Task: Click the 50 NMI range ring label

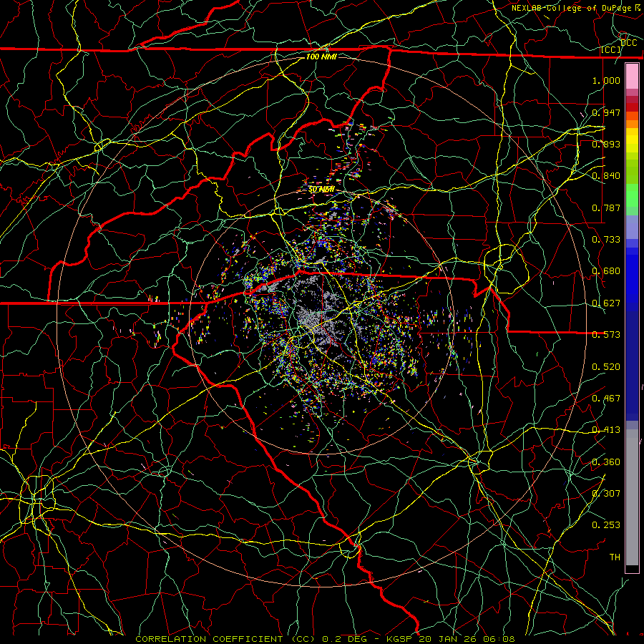Action: (321, 190)
